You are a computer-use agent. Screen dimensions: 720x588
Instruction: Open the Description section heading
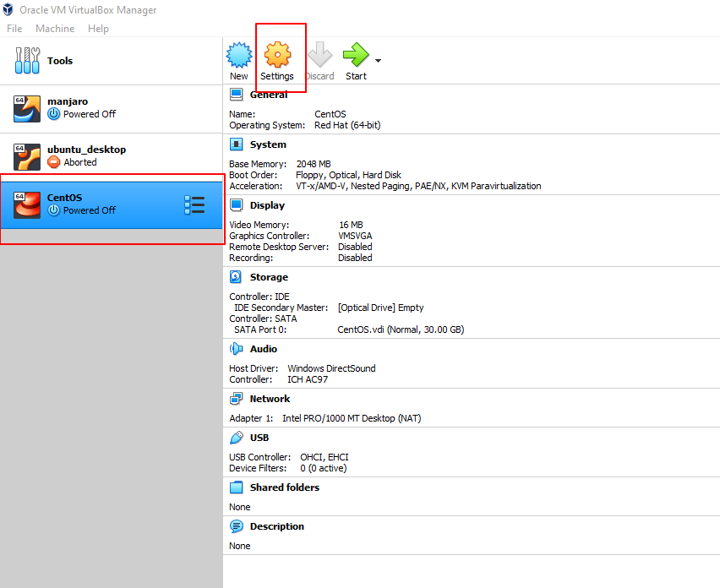[x=277, y=526]
